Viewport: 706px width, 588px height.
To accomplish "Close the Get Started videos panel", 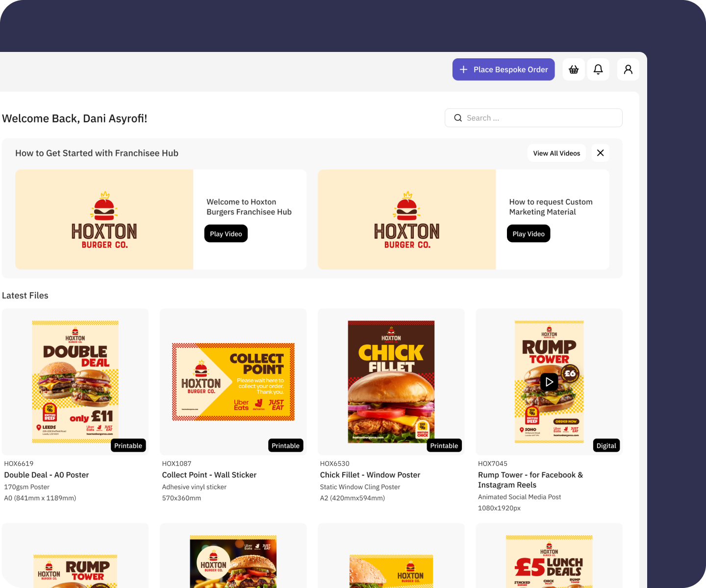I will coord(600,153).
